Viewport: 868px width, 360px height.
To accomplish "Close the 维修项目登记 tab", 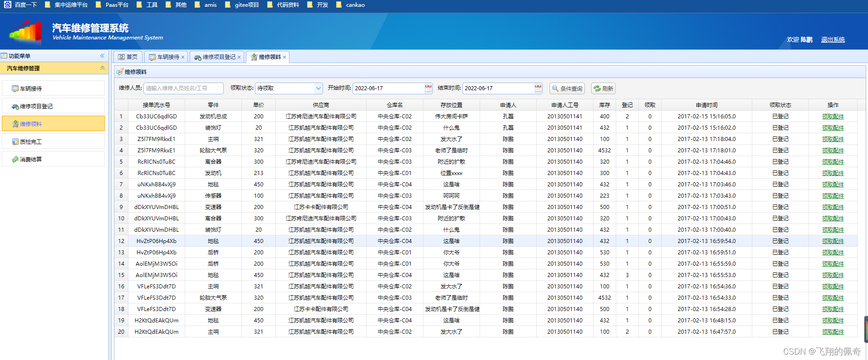I will coord(239,57).
